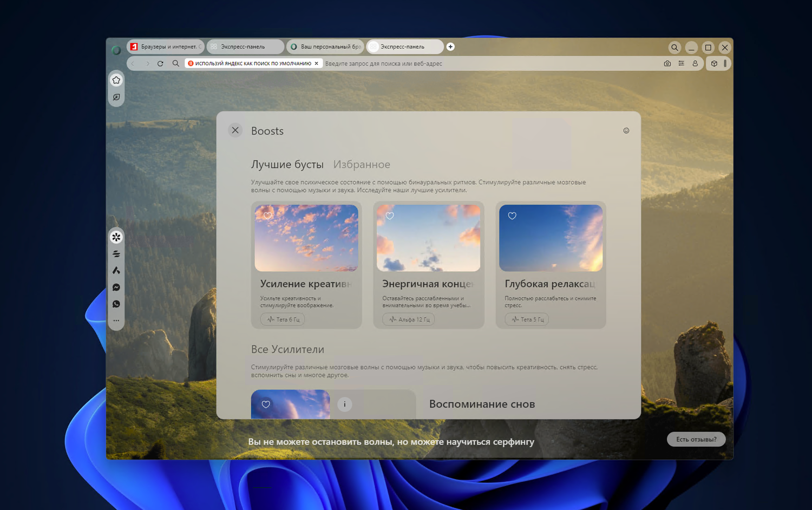Image resolution: width=812 pixels, height=510 pixels.
Task: Open the three-dot sidebar options
Action: 116,321
